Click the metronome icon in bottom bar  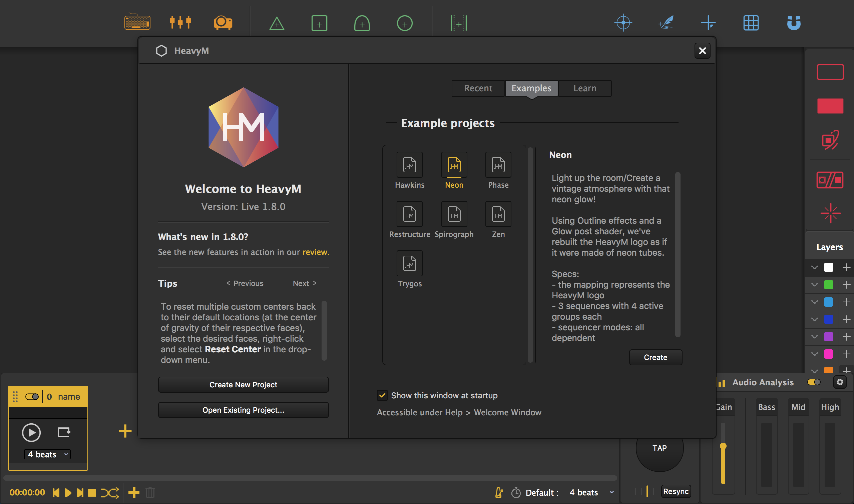point(499,492)
